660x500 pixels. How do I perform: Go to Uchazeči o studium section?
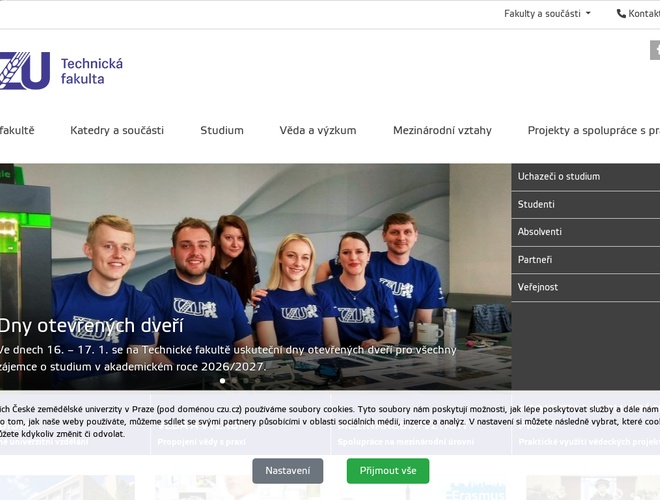(x=558, y=176)
